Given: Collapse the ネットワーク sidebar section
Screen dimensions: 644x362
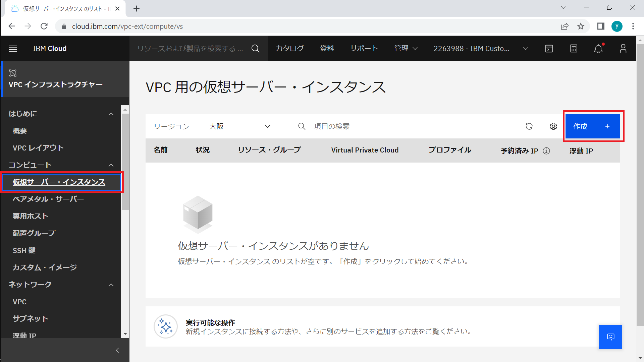Looking at the screenshot, I should click(111, 285).
